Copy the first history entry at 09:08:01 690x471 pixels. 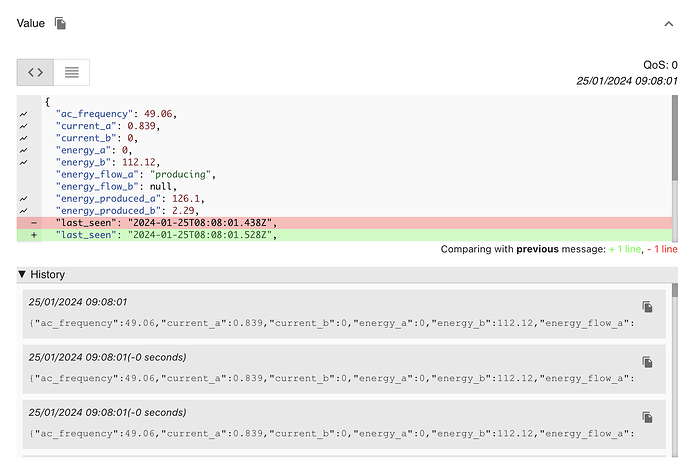pyautogui.click(x=647, y=306)
